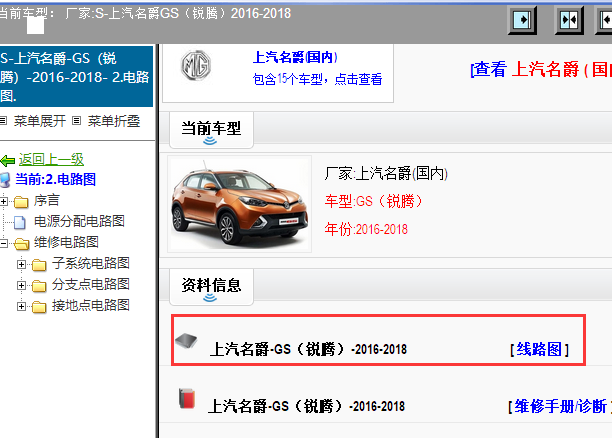Screen dimensions: 612x438
Task: Click the MG brand logo
Action: (x=196, y=65)
